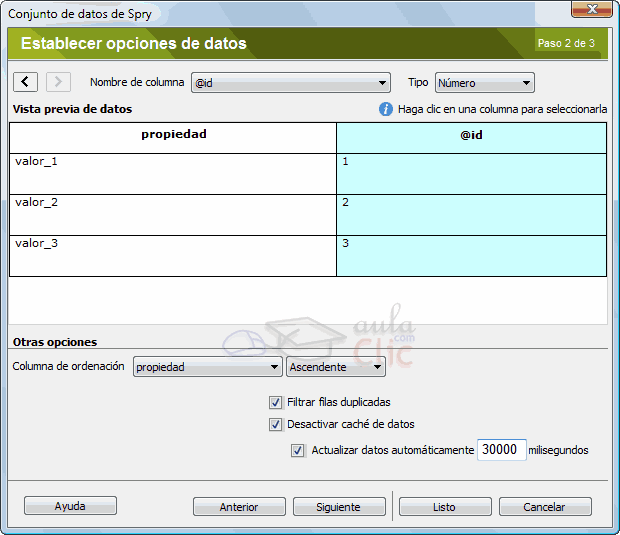This screenshot has height=535, width=620.
Task: Click the milisegundos input field showing 30000
Action: pyautogui.click(x=501, y=450)
